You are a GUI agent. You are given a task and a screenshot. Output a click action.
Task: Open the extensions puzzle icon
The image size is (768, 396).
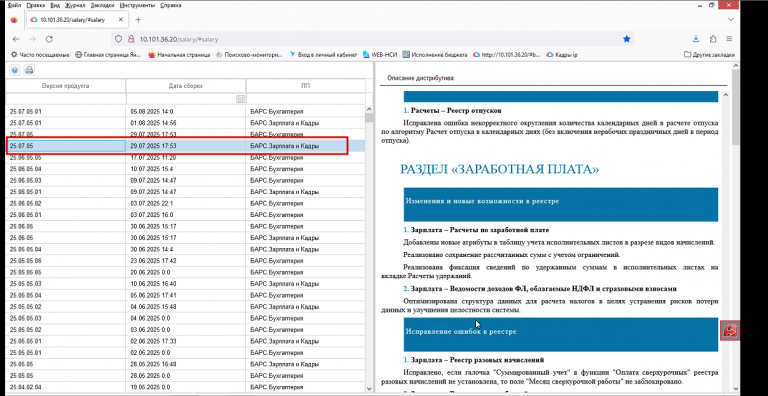713,39
